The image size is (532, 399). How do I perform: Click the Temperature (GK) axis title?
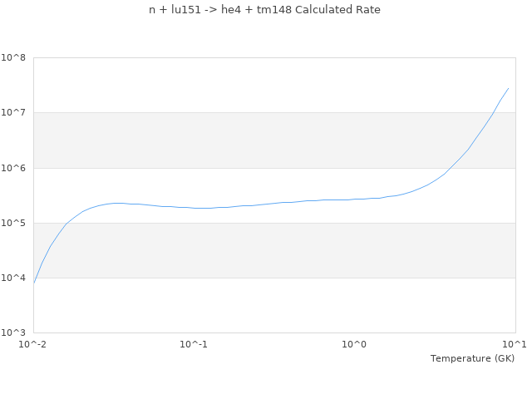pyautogui.click(x=472, y=358)
